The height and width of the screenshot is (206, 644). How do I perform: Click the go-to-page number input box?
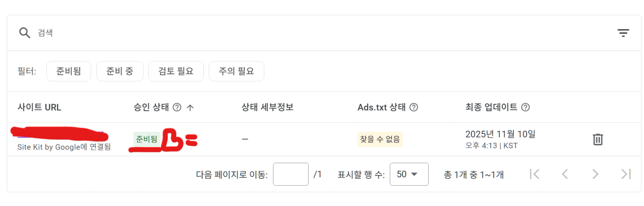(291, 174)
